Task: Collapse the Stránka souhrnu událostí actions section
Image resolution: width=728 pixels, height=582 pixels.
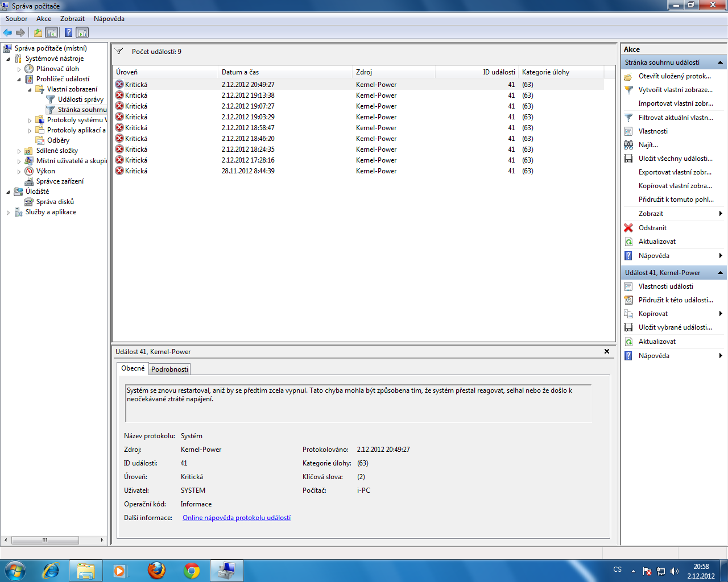Action: coord(720,63)
